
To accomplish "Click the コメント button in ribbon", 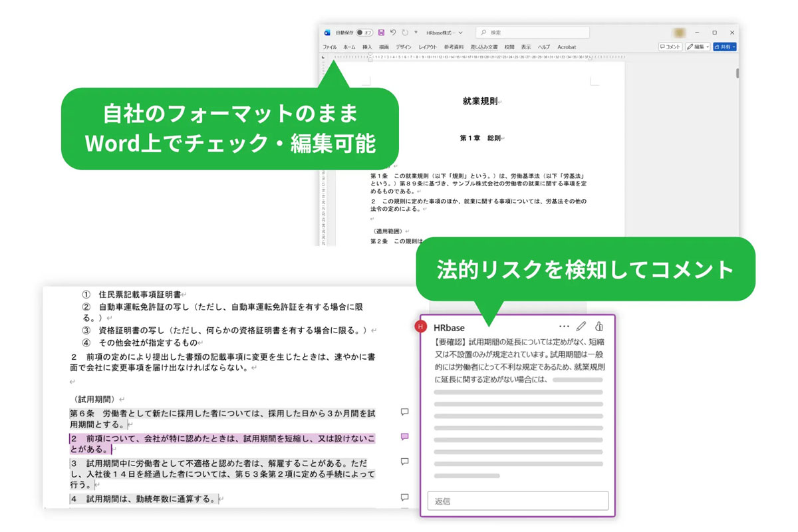I will [x=670, y=47].
